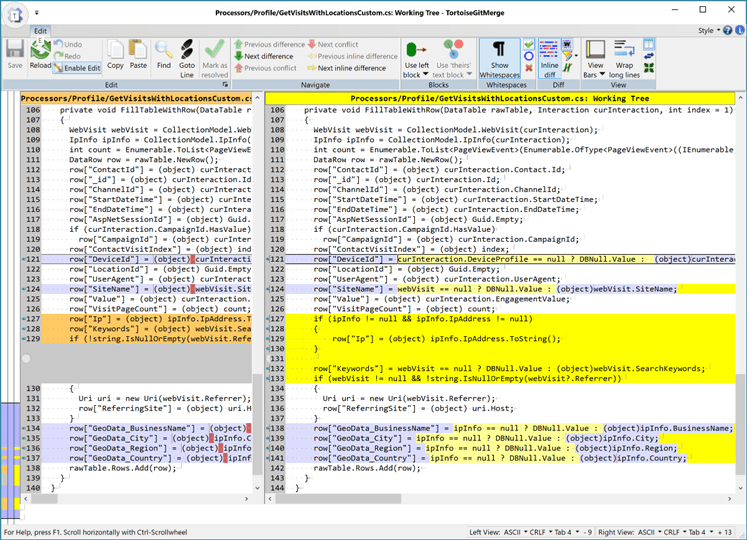Click the Undo button
Screen dimensions: 747x540
tap(68, 44)
